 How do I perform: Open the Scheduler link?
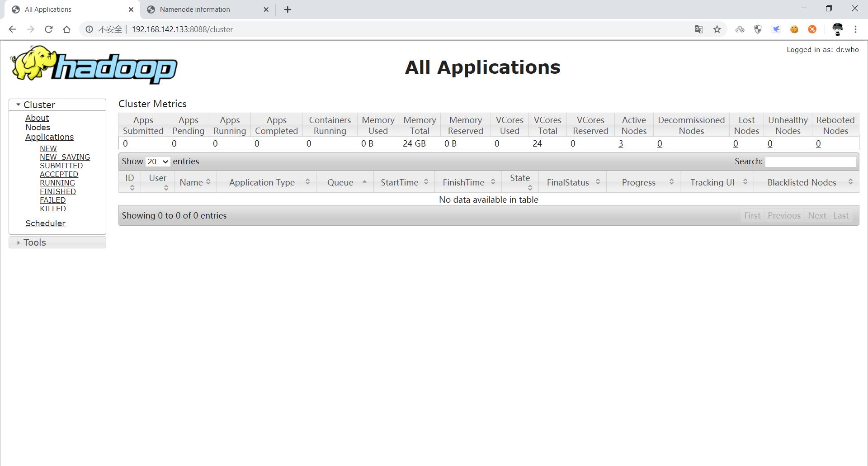(45, 223)
